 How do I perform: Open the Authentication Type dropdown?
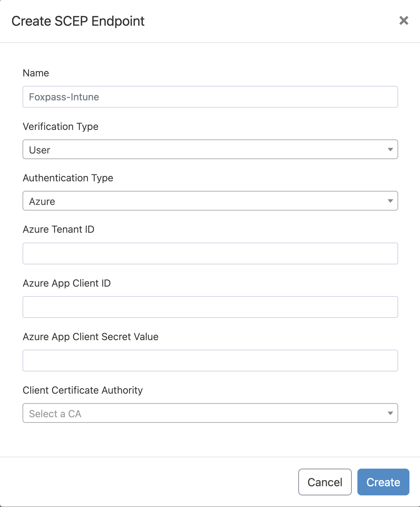(x=210, y=201)
